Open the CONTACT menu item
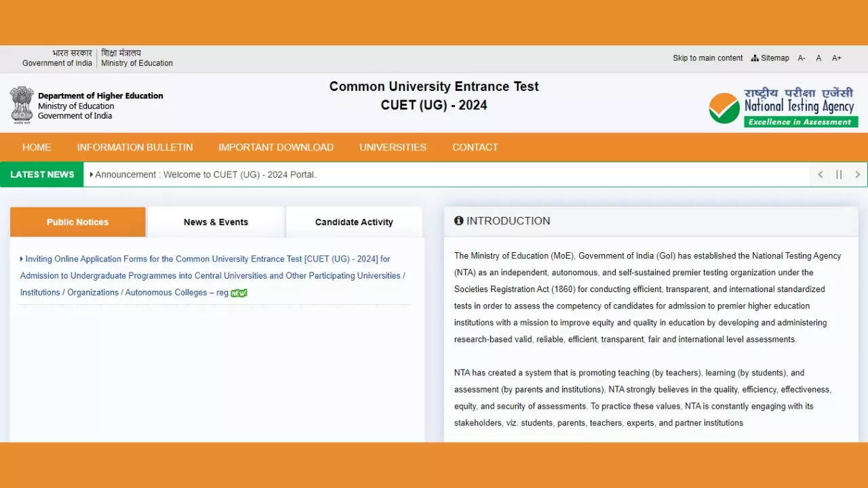 475,147
